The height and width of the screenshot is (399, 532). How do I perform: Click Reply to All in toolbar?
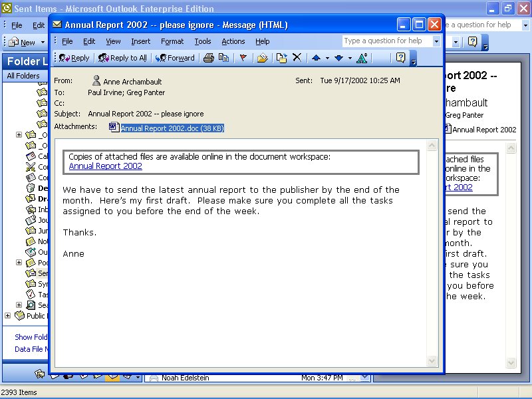tap(123, 58)
